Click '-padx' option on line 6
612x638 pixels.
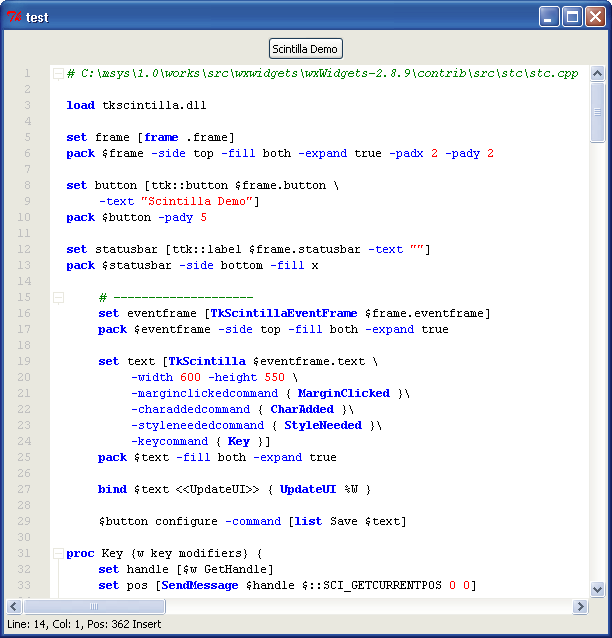[x=407, y=153]
